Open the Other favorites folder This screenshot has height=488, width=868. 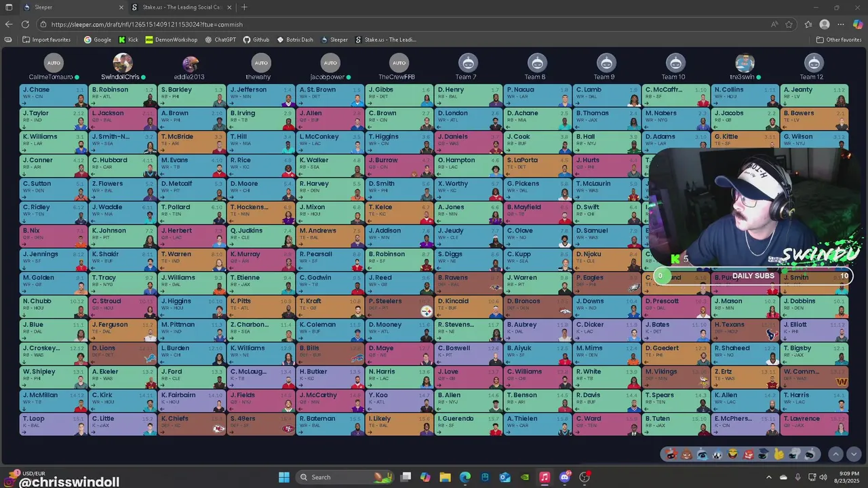[x=839, y=39]
